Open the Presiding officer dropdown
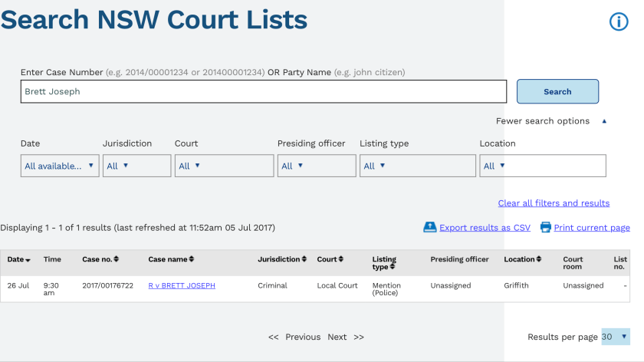The height and width of the screenshot is (362, 644). 316,166
